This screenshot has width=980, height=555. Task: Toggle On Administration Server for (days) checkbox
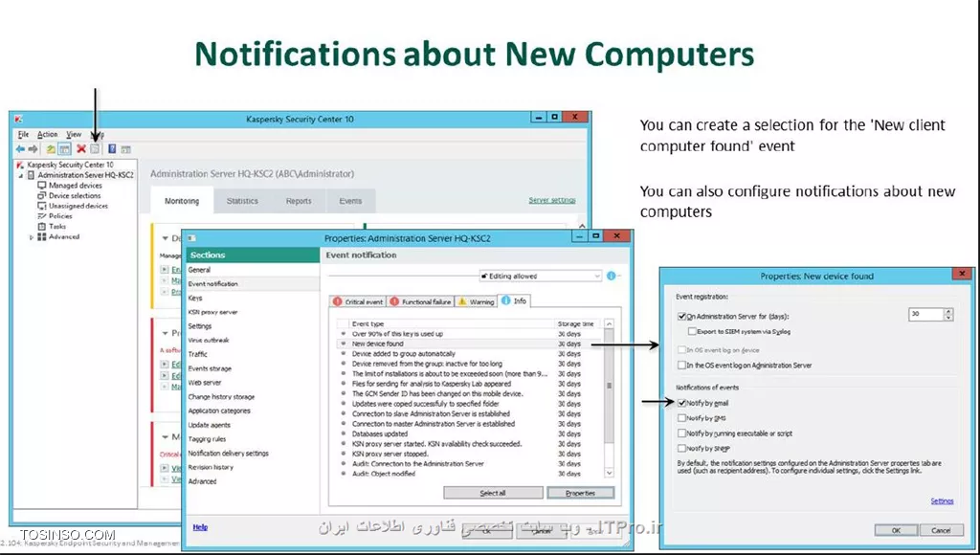pos(681,316)
